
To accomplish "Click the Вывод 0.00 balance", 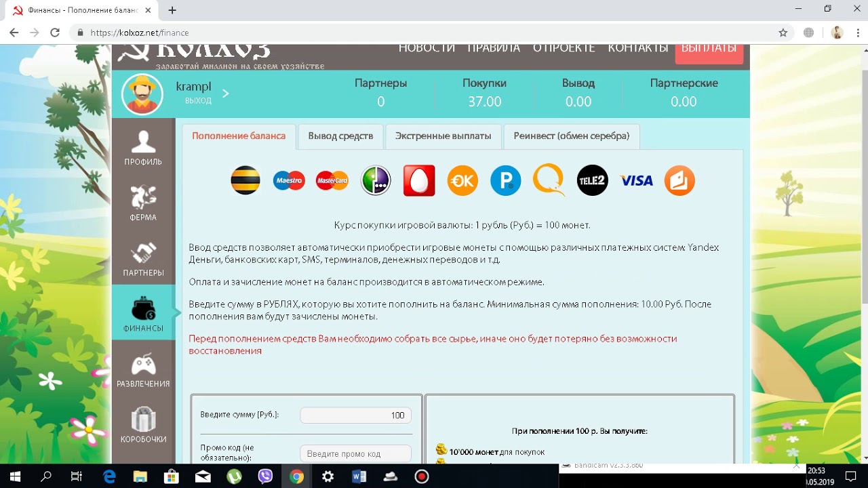I will 578,92.
